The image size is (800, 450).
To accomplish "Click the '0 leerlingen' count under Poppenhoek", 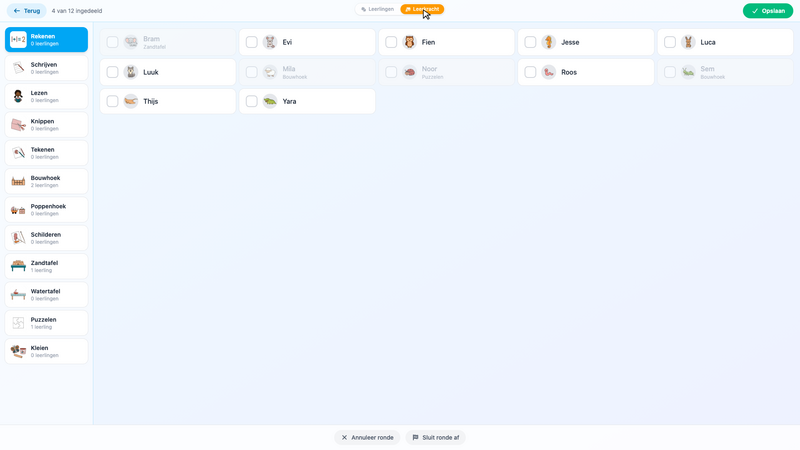I will pos(44,214).
